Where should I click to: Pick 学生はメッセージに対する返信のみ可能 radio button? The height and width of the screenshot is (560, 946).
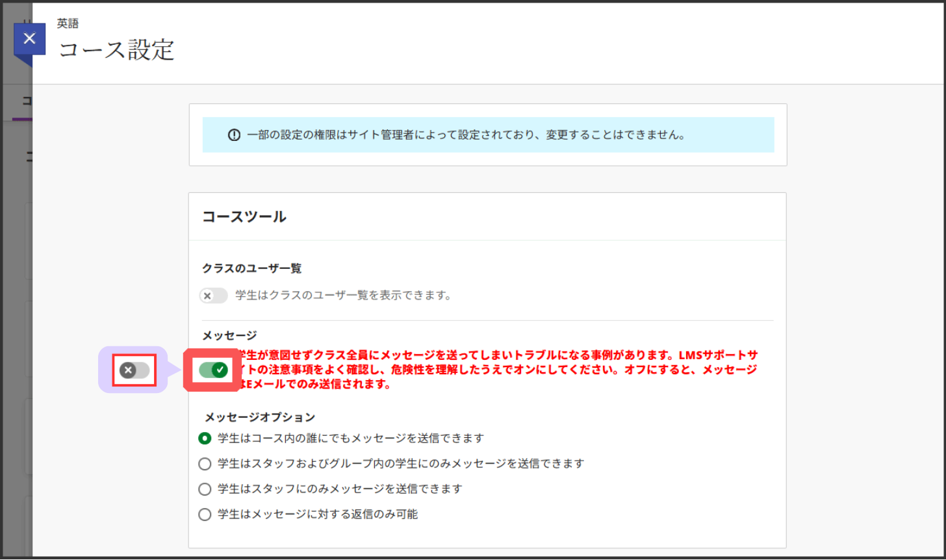(x=205, y=515)
